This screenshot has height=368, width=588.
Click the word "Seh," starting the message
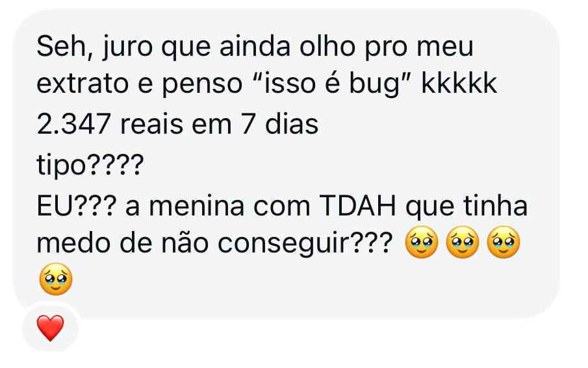point(65,47)
